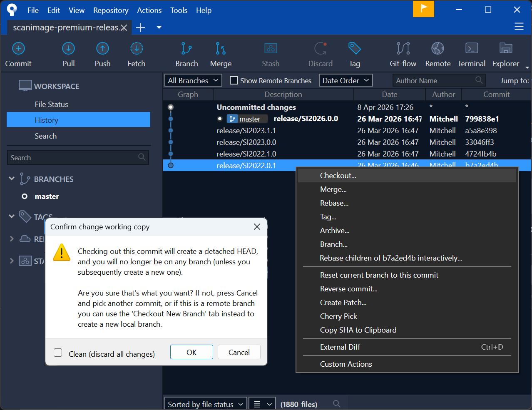This screenshot has height=410, width=532.
Task: Select History in the workspace sidebar
Action: (78, 120)
